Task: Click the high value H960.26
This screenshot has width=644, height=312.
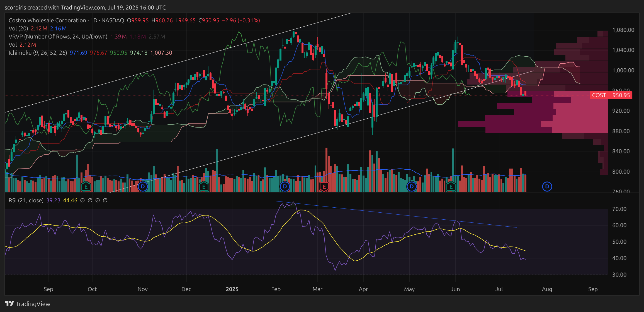Action: click(162, 20)
